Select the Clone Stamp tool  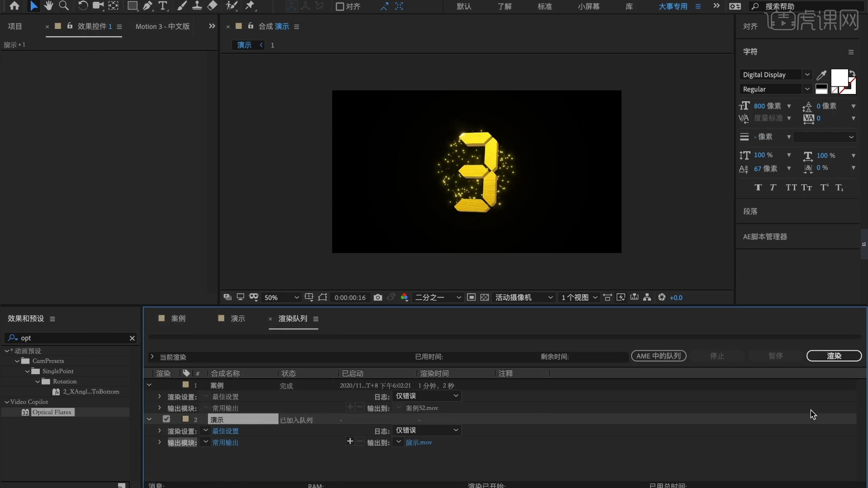[197, 6]
